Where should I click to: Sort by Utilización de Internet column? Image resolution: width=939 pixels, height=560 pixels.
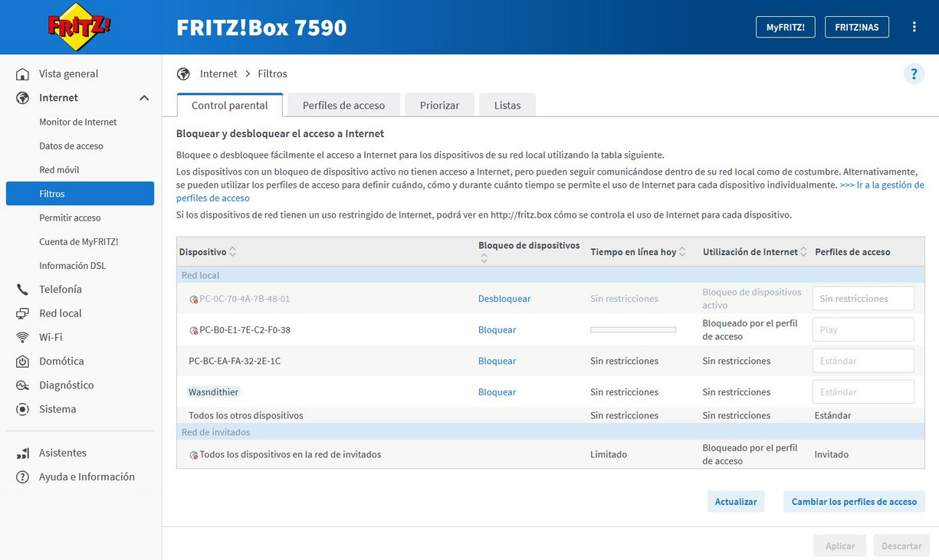click(x=803, y=252)
